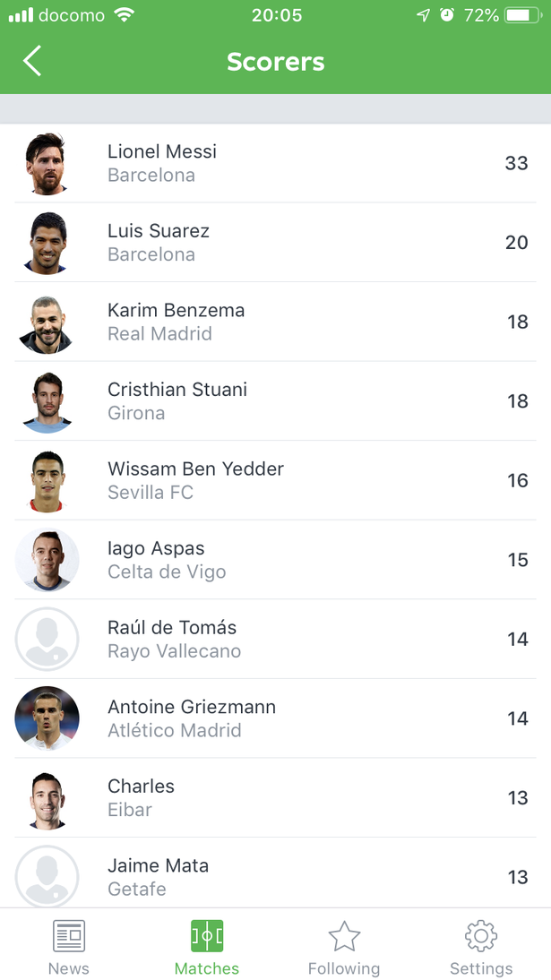Image resolution: width=551 pixels, height=980 pixels.
Task: Tap the alarm clock status icon
Action: click(x=446, y=15)
